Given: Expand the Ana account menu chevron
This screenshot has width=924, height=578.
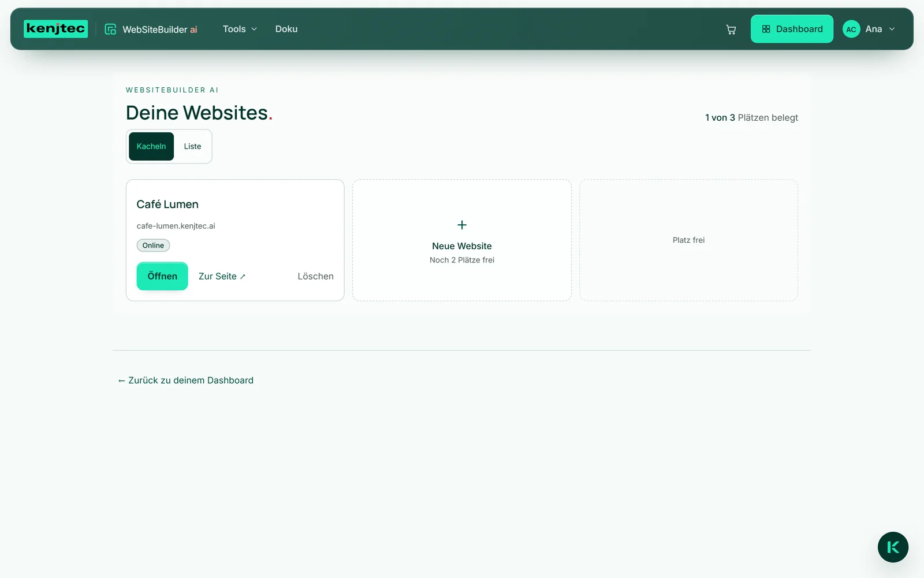Looking at the screenshot, I should [x=892, y=29].
